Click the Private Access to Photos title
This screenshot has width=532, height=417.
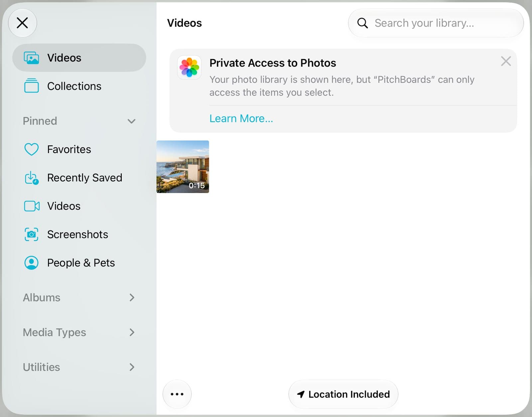(x=273, y=63)
